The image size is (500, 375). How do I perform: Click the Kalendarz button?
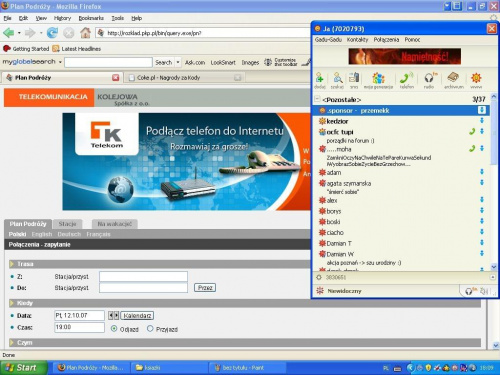(137, 316)
